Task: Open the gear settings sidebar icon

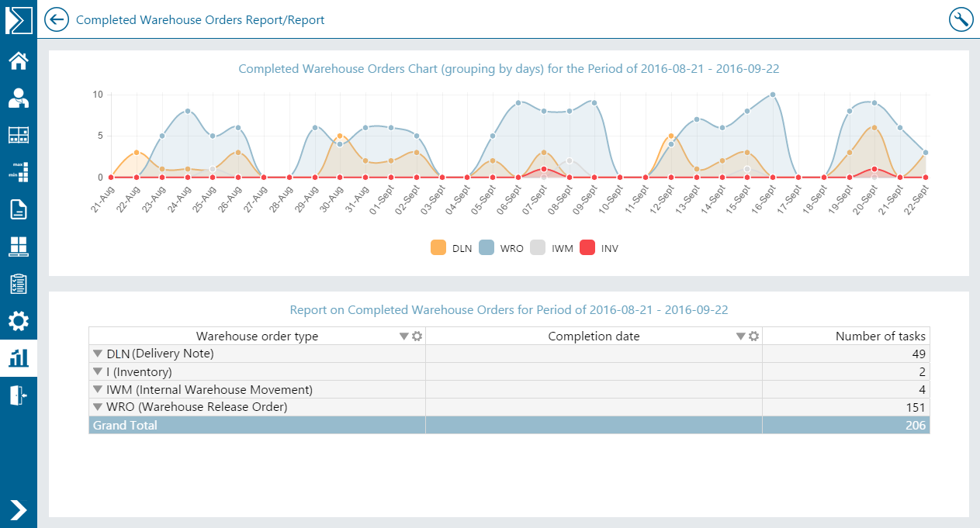Action: 19,321
